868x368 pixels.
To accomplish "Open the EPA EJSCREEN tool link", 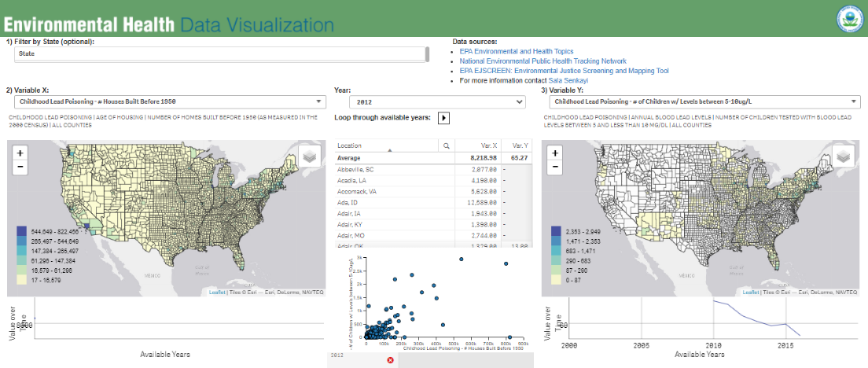I will [x=564, y=71].
